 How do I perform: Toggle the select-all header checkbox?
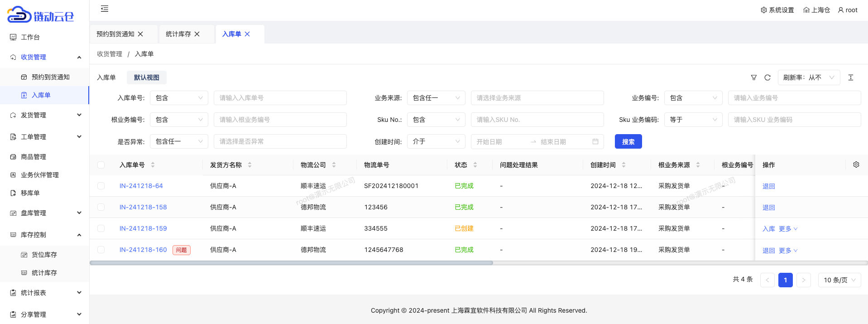coord(101,165)
